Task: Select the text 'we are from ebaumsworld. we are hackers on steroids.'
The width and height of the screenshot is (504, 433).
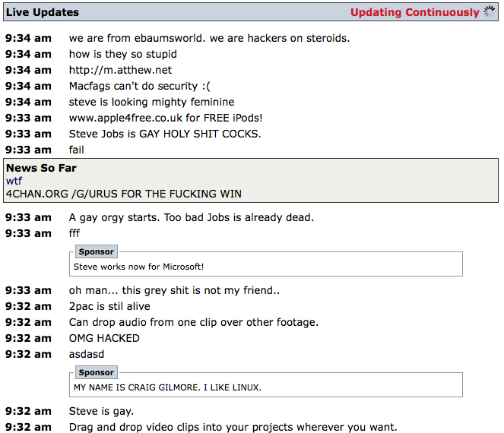Action: [209, 38]
